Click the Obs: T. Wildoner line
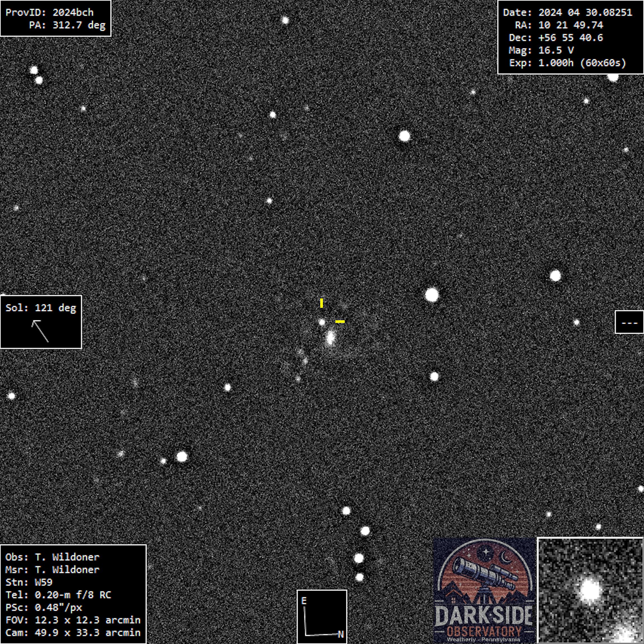 (x=52, y=557)
